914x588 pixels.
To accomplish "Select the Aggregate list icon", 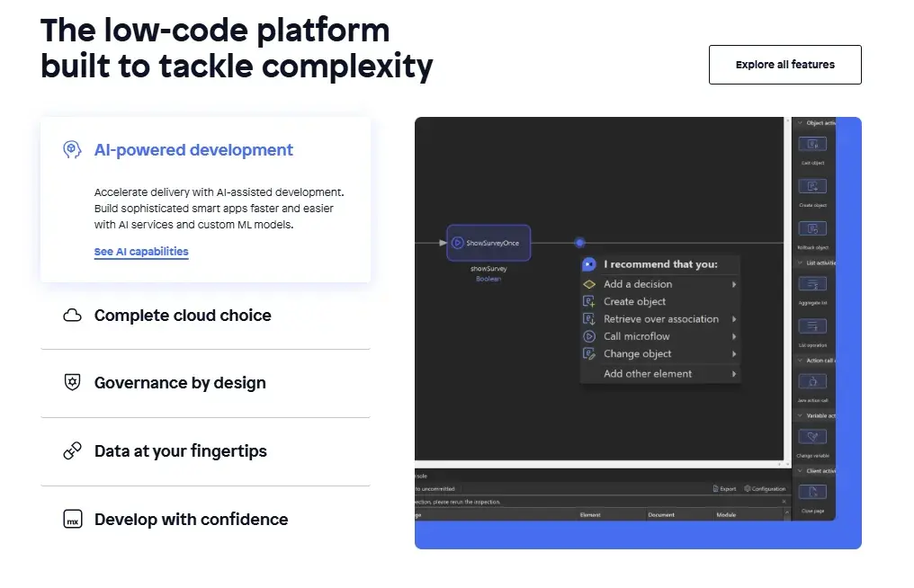I will 812,283.
